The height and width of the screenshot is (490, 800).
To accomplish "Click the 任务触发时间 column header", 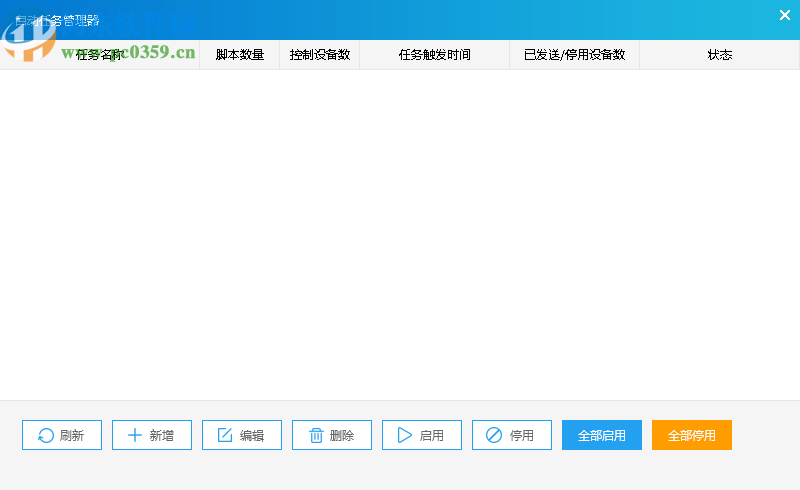I will [435, 55].
